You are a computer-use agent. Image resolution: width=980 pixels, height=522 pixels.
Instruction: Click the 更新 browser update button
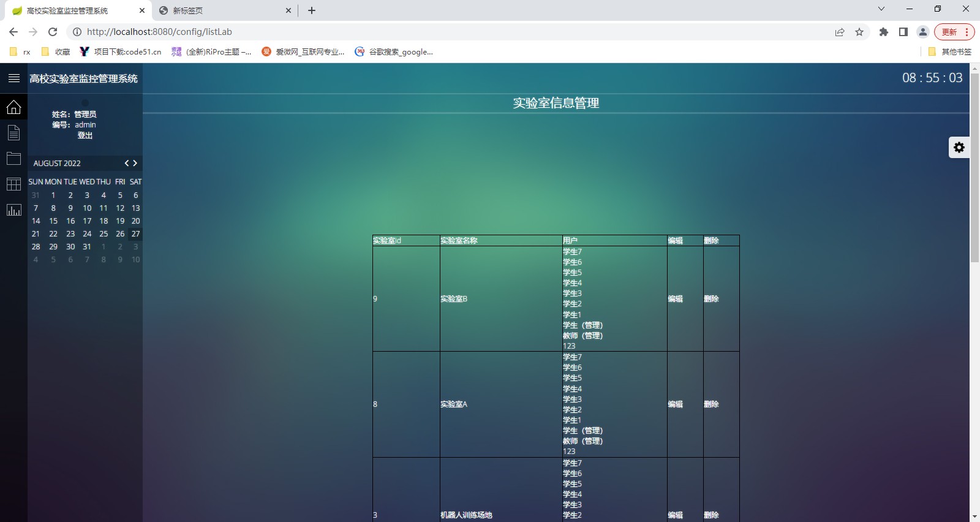coord(954,32)
